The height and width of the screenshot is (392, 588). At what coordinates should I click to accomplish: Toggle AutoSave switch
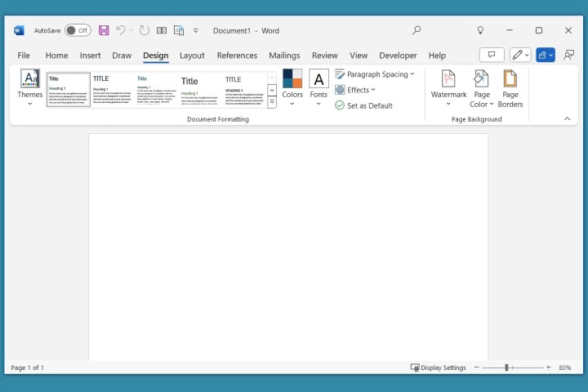[78, 30]
